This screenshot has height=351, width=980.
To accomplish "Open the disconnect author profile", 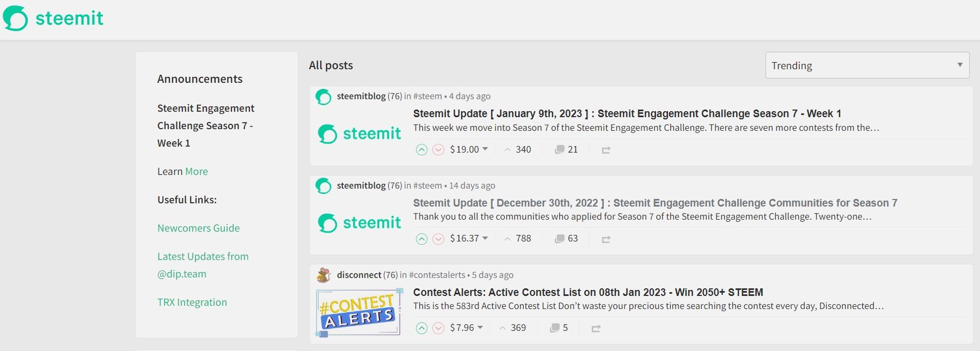I will 359,275.
